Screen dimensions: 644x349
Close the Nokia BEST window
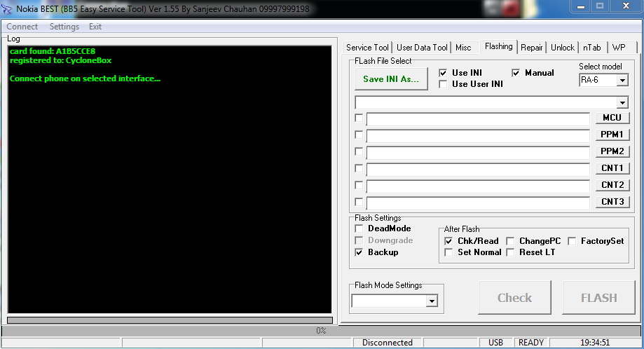tap(626, 6)
